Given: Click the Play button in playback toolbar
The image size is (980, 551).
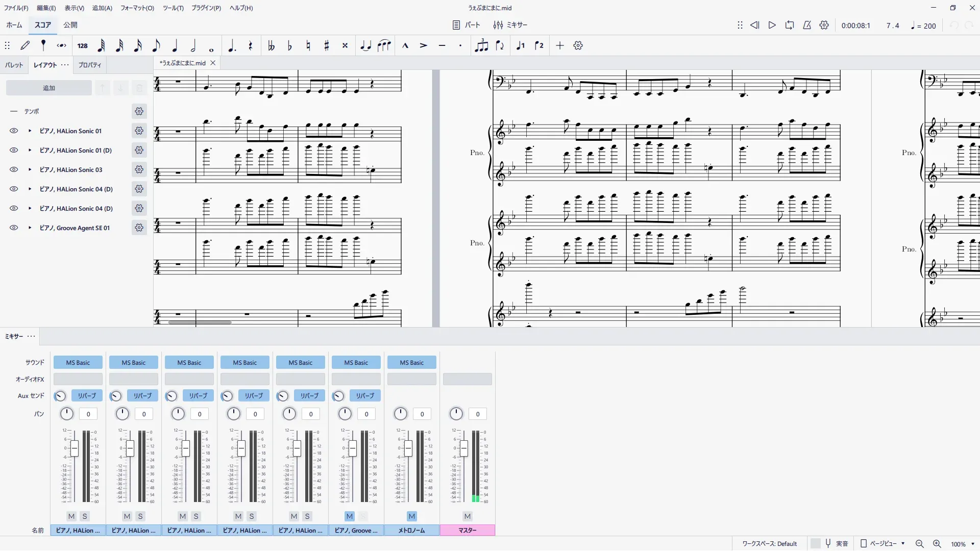Looking at the screenshot, I should (x=772, y=25).
